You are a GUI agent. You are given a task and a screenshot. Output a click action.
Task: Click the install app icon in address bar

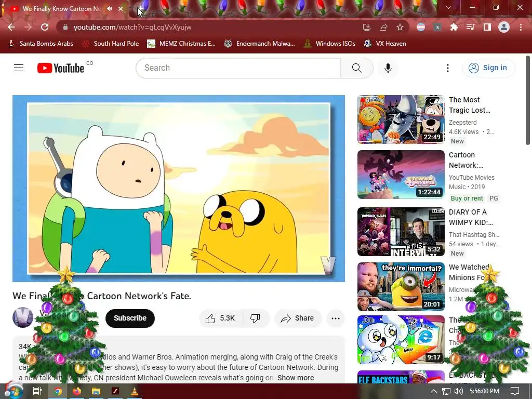click(x=366, y=27)
